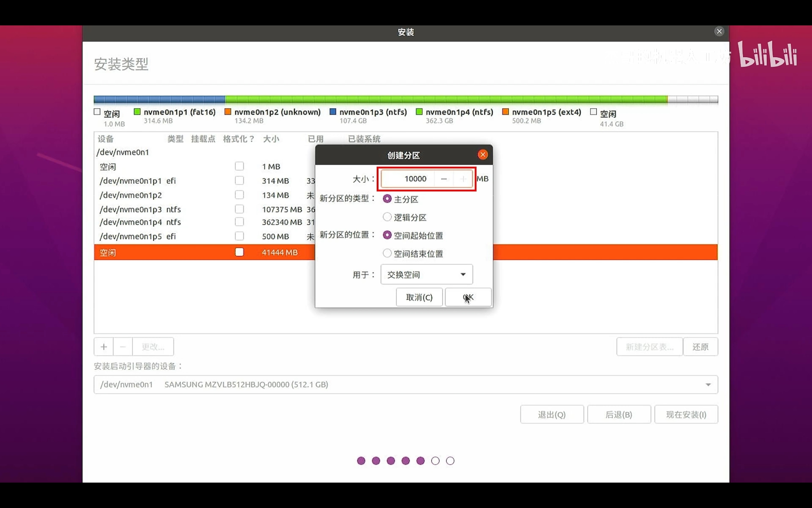Open the bootloader device dropdown /dev/nvme0n1
Screen dimensions: 812x508
(x=406, y=384)
